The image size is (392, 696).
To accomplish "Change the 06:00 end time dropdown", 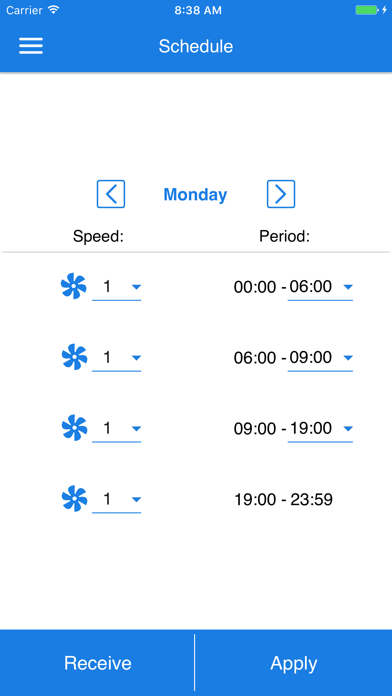I will coord(320,288).
